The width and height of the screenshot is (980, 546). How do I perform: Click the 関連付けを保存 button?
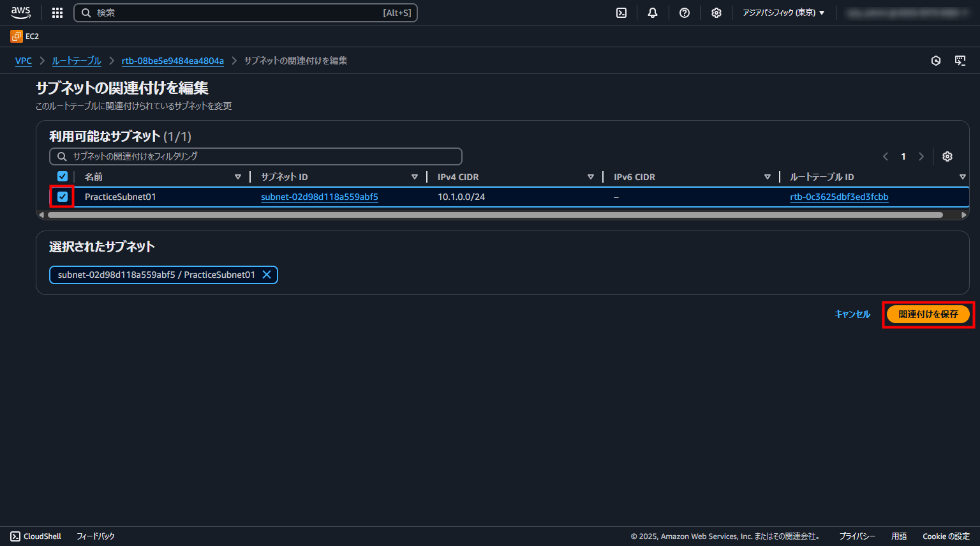928,314
